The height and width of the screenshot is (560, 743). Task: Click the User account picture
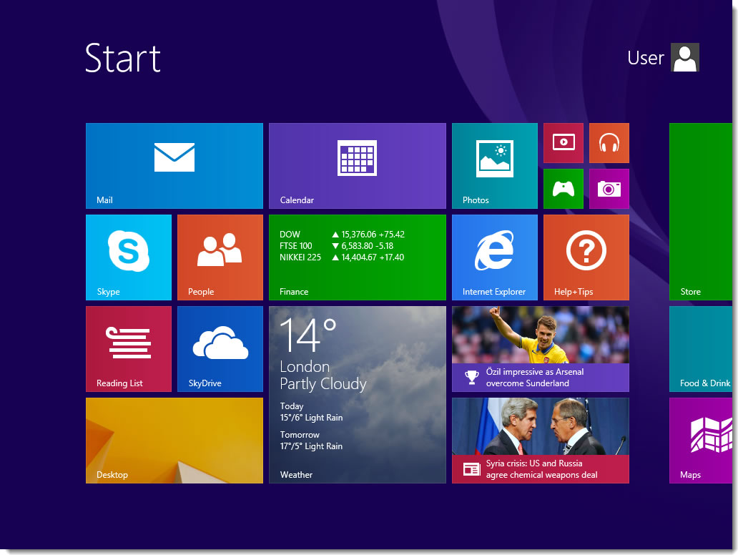point(684,57)
